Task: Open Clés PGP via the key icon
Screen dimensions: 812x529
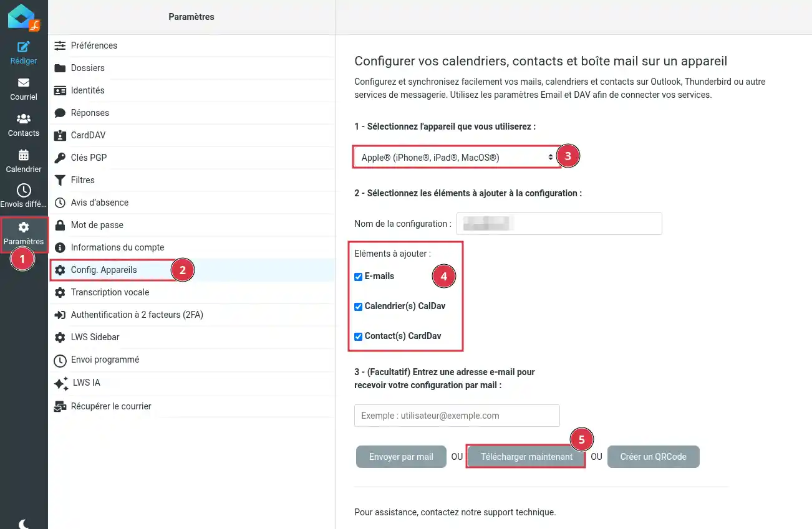Action: (60, 157)
